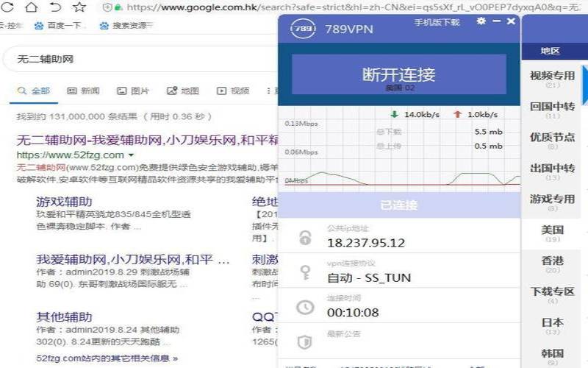Click 手机版下载 in the VPN header
This screenshot has height=368, width=588.
click(437, 23)
